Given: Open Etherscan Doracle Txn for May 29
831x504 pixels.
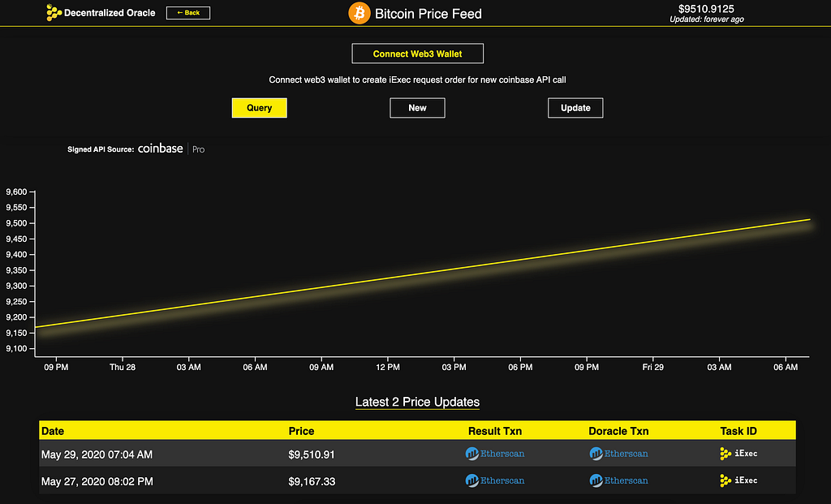Looking at the screenshot, I should pyautogui.click(x=618, y=454).
